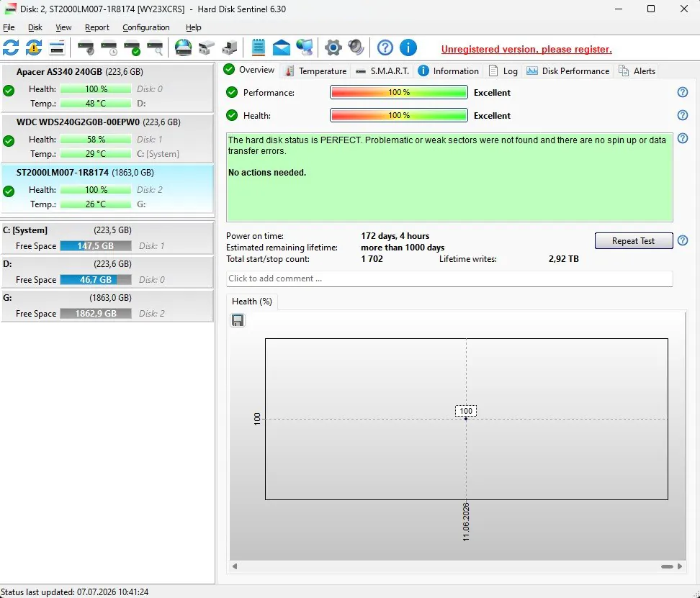Open the View menu
Viewport: 700px width, 598px height.
click(x=63, y=27)
